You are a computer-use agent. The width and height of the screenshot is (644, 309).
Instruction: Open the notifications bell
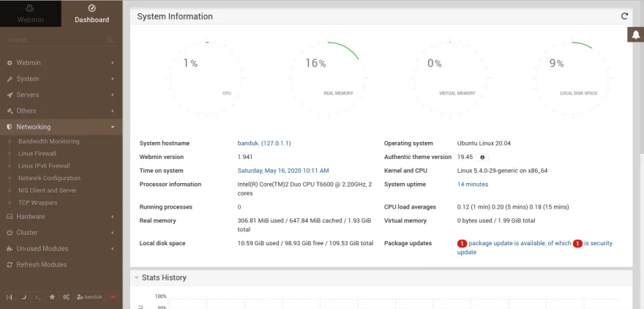[x=635, y=35]
